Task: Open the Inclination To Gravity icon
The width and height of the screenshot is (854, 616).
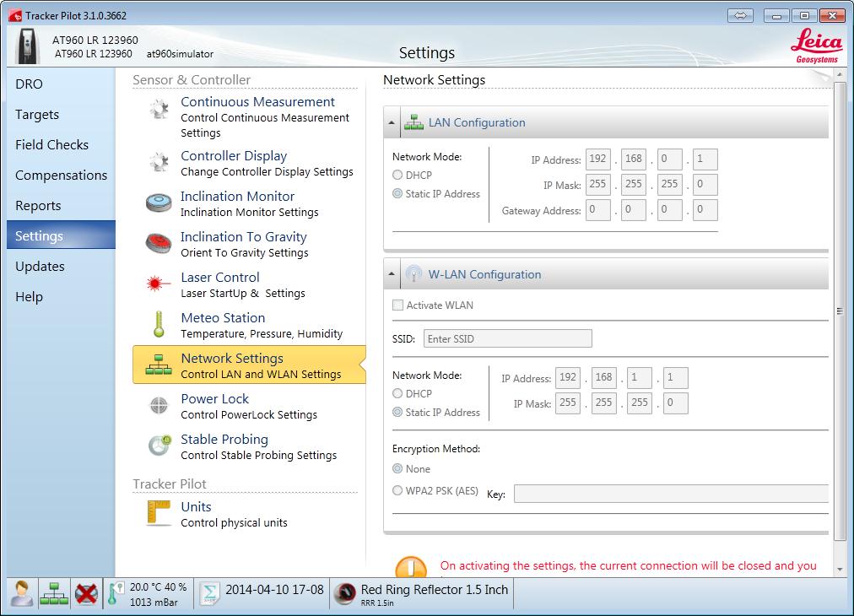Action: point(159,244)
